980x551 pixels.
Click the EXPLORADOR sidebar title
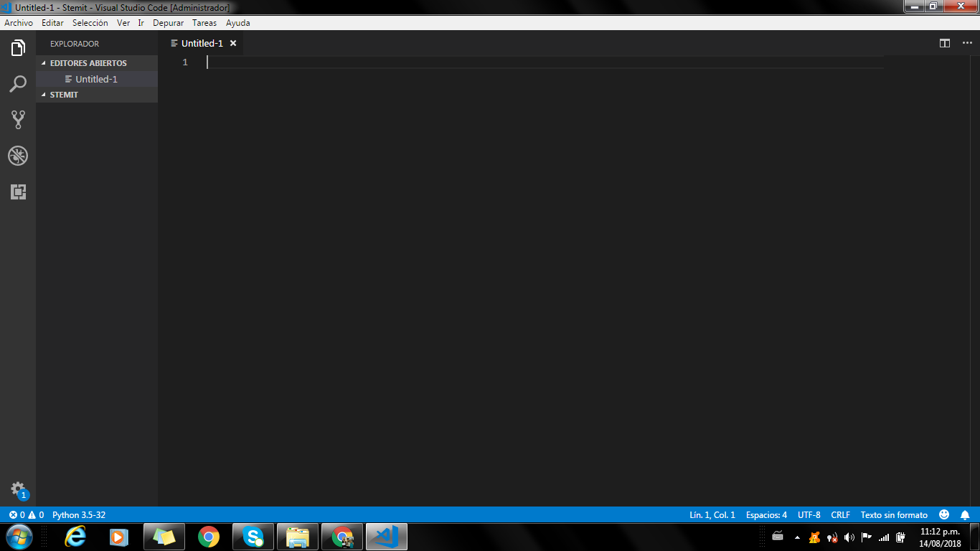[75, 44]
